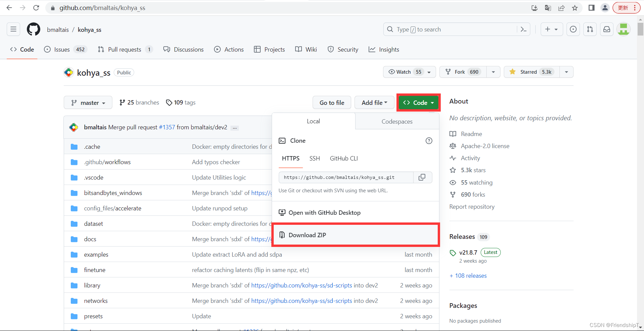The width and height of the screenshot is (644, 331).
Task: Click the Go to file button
Action: [332, 103]
